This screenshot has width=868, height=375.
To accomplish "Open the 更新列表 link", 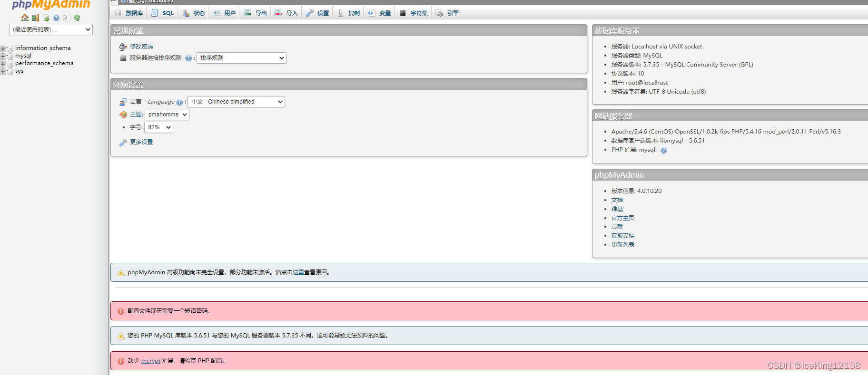I will click(x=623, y=245).
